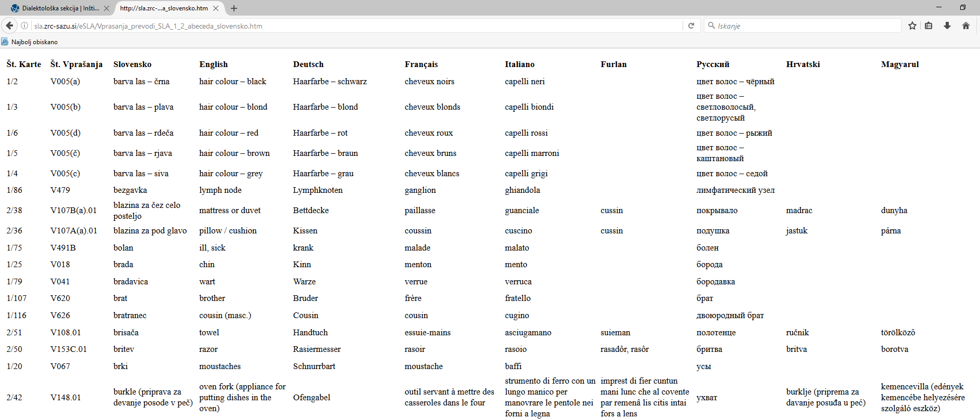Select the Slovensko column header
The height and width of the screenshot is (420, 980).
tap(133, 64)
